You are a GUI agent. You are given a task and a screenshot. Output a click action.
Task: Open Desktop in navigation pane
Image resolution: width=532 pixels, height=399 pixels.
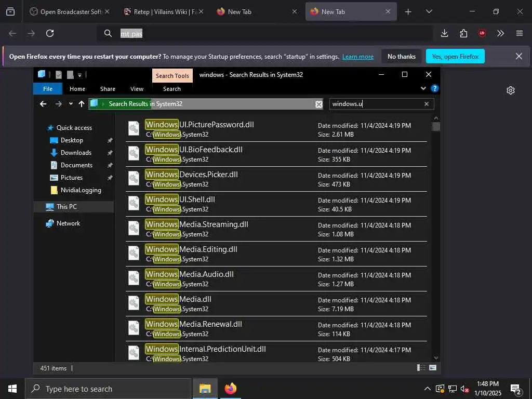[x=72, y=140]
